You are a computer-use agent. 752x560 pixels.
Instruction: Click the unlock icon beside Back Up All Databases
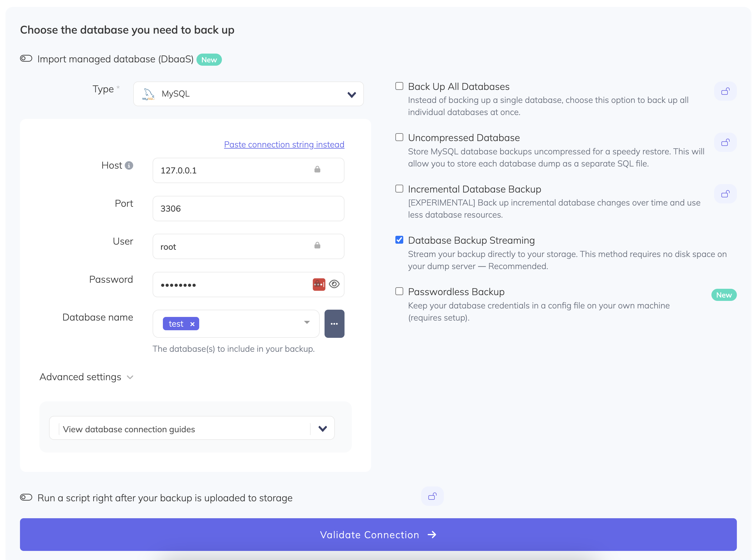click(725, 91)
